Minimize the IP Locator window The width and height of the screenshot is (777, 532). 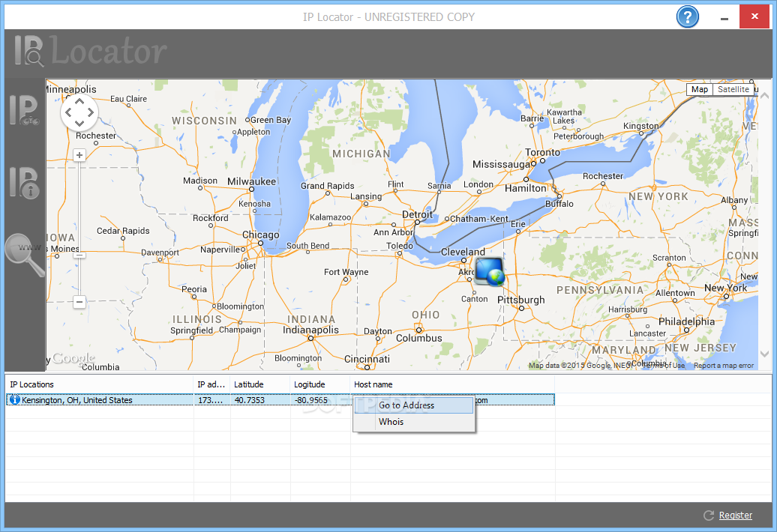pos(724,17)
